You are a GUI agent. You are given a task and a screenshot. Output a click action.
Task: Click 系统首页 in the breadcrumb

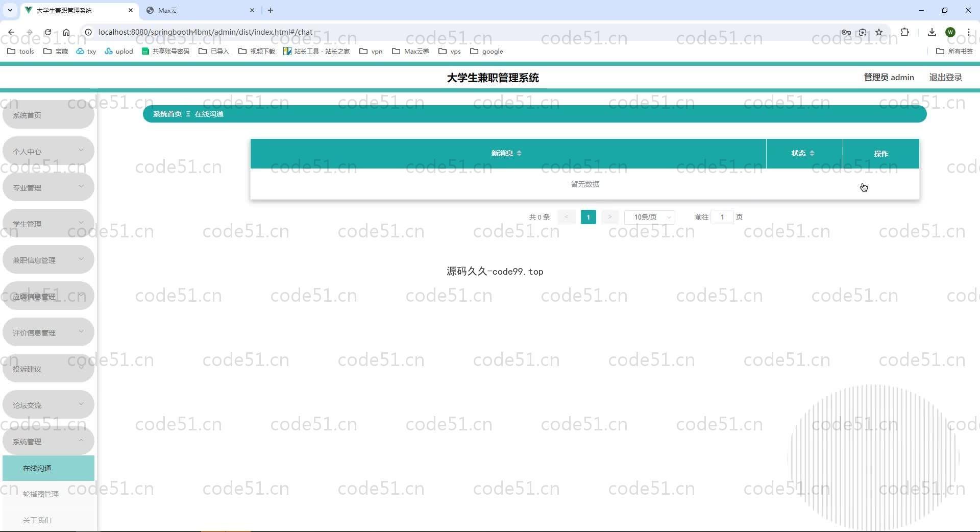click(167, 114)
